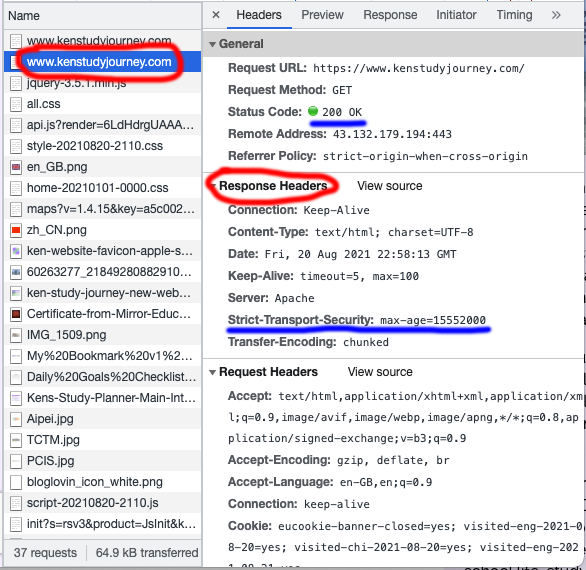This screenshot has width=586, height=570.
Task: View source of Request Headers
Action: (380, 372)
